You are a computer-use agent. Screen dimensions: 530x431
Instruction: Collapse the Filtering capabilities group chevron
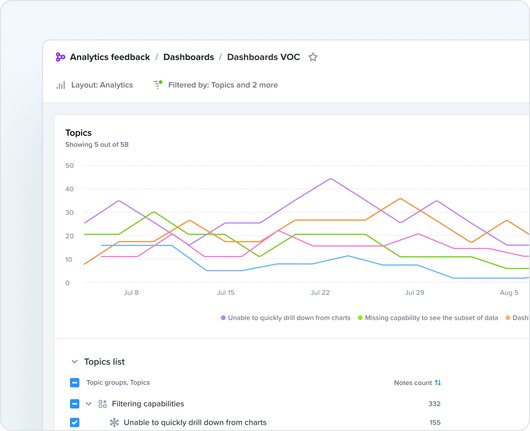tap(89, 404)
